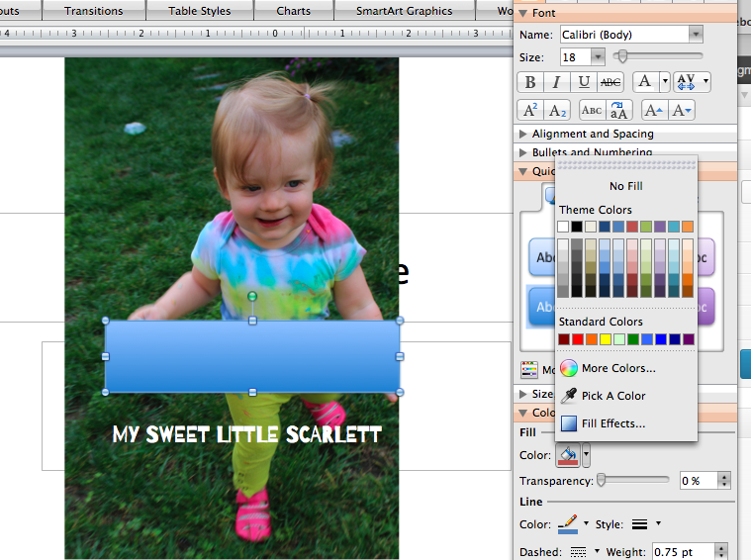Image resolution: width=751 pixels, height=560 pixels.
Task: Toggle Bold formatting button
Action: (530, 83)
